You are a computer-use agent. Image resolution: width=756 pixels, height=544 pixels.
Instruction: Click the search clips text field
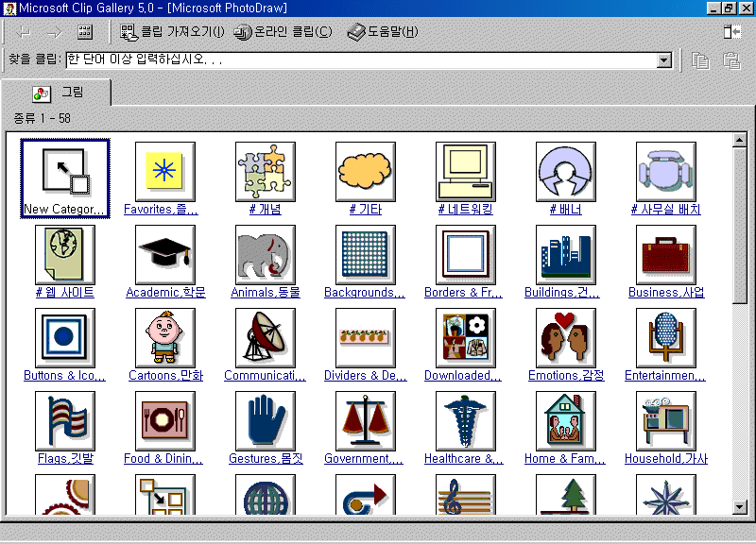[362, 60]
